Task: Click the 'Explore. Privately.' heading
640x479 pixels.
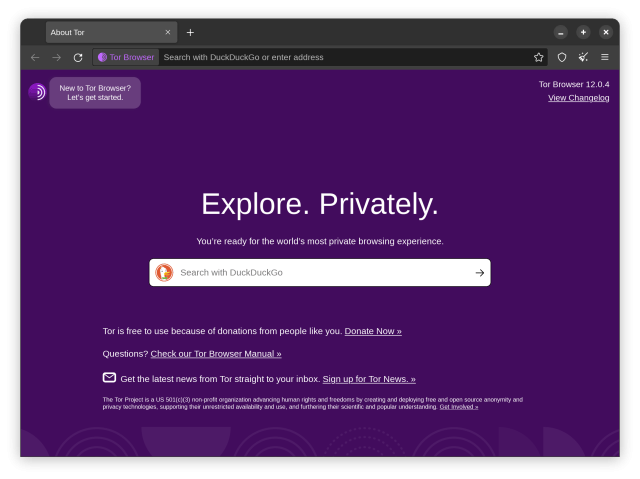Action: click(320, 204)
